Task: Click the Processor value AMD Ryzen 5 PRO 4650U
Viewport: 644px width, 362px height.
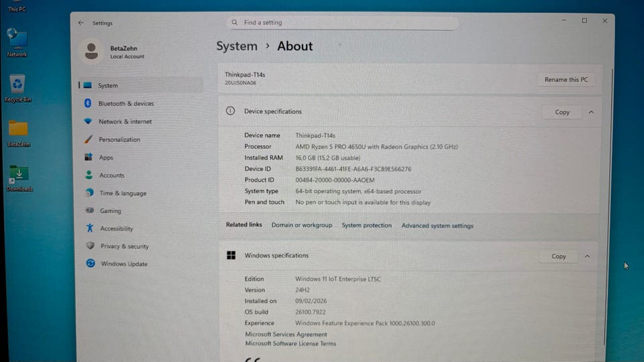Action: [x=376, y=147]
